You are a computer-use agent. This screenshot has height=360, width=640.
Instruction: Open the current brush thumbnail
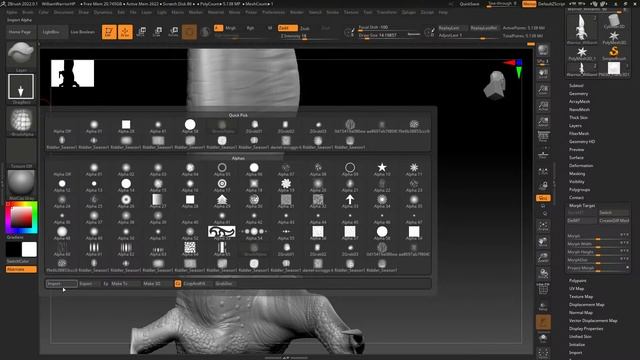(x=21, y=54)
